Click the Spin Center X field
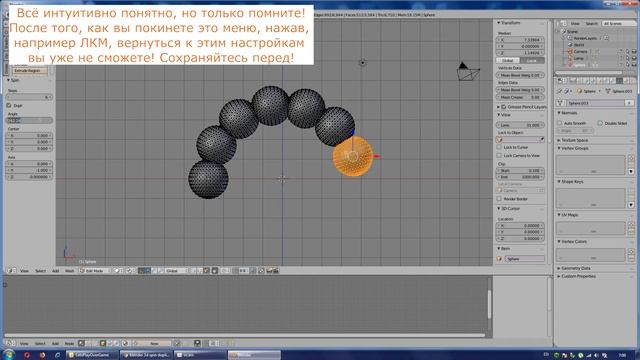The height and width of the screenshot is (360, 640). [29, 136]
